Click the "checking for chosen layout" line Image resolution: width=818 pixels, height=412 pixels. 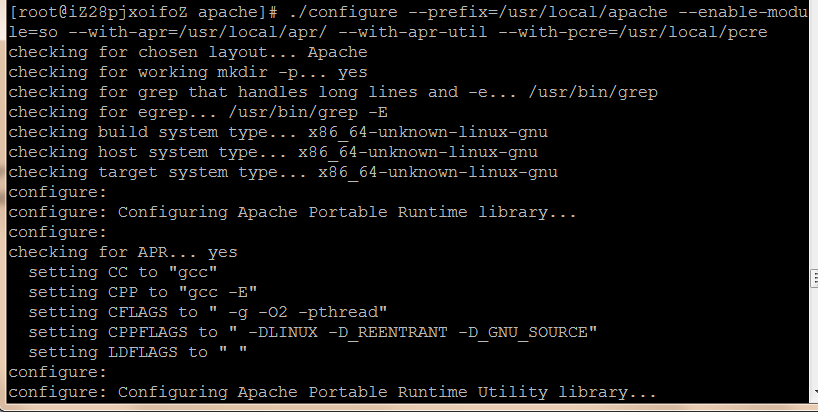point(187,51)
